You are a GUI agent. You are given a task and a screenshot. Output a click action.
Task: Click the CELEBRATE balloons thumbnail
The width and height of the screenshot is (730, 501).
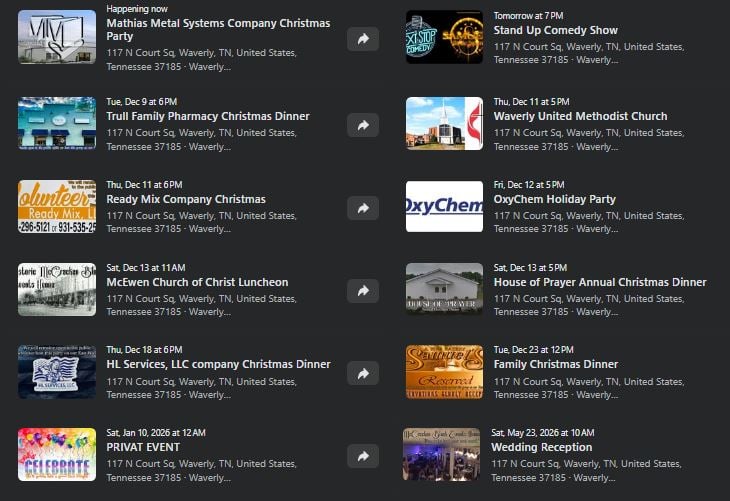(x=57, y=454)
